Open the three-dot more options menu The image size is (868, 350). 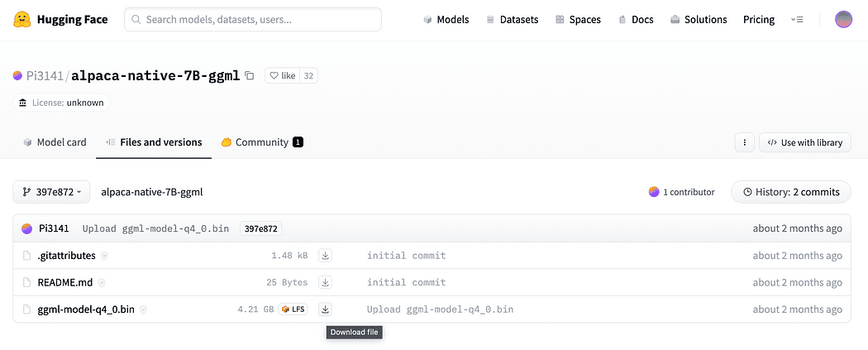pyautogui.click(x=745, y=142)
